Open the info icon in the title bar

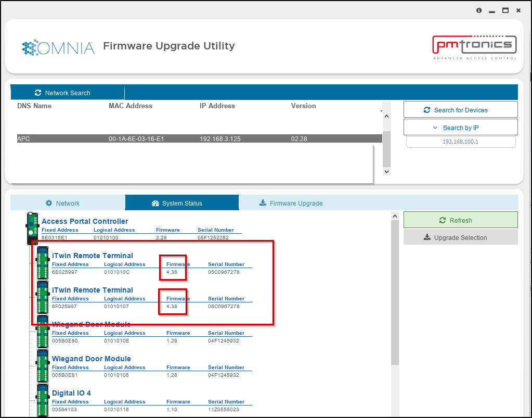point(479,10)
